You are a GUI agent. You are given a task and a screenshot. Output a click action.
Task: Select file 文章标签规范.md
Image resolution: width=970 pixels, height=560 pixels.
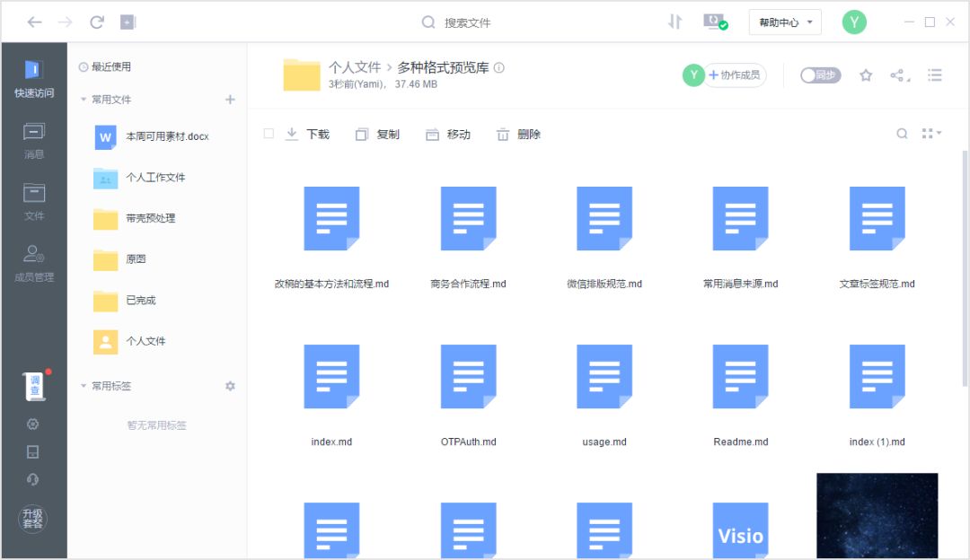[877, 237]
